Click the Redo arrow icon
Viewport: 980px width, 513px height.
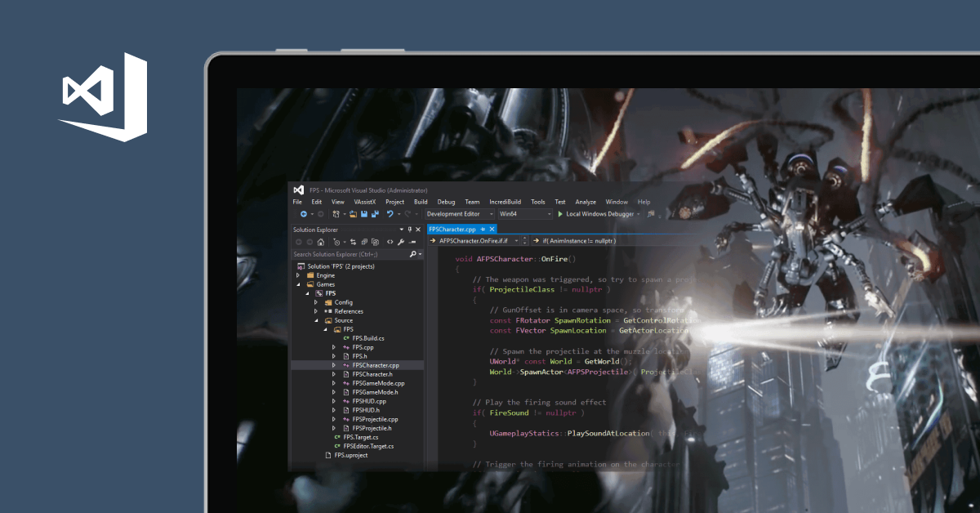click(x=407, y=213)
